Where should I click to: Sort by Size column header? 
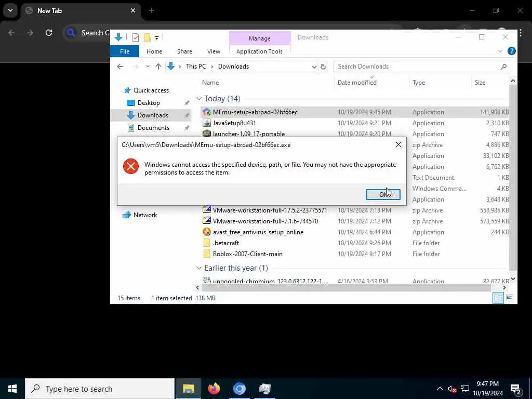(480, 83)
